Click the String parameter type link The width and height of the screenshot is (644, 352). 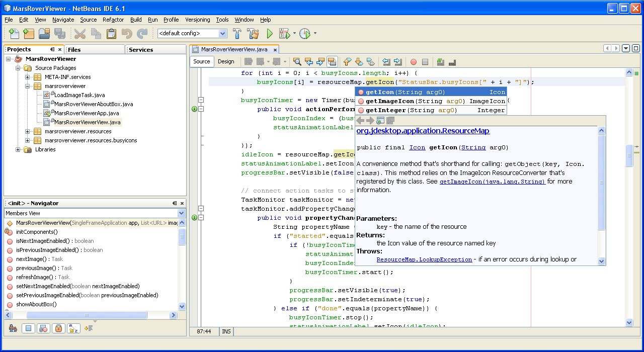coord(473,147)
